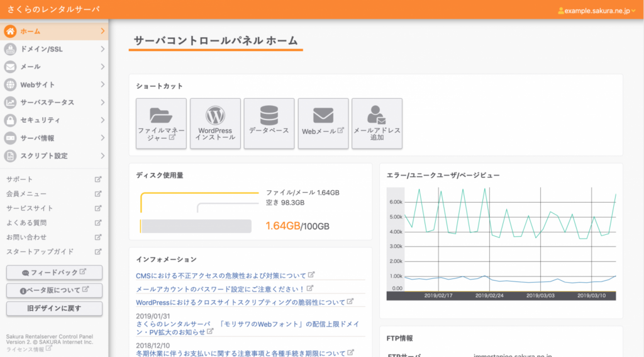Expand the メール sidebar menu chevron

(x=103, y=67)
